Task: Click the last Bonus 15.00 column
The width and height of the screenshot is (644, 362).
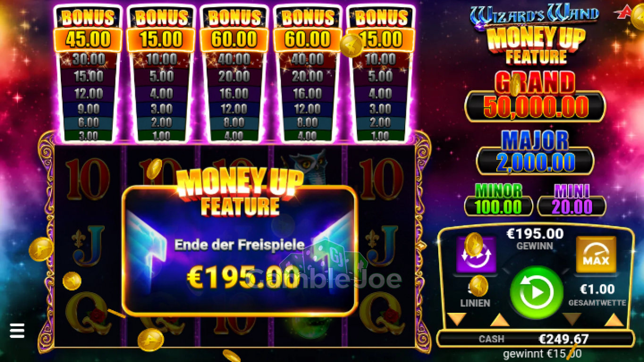Action: click(381, 74)
